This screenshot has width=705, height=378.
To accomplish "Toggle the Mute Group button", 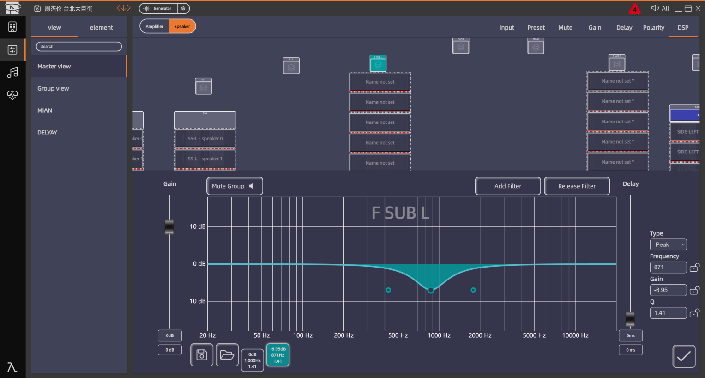I will pos(234,186).
